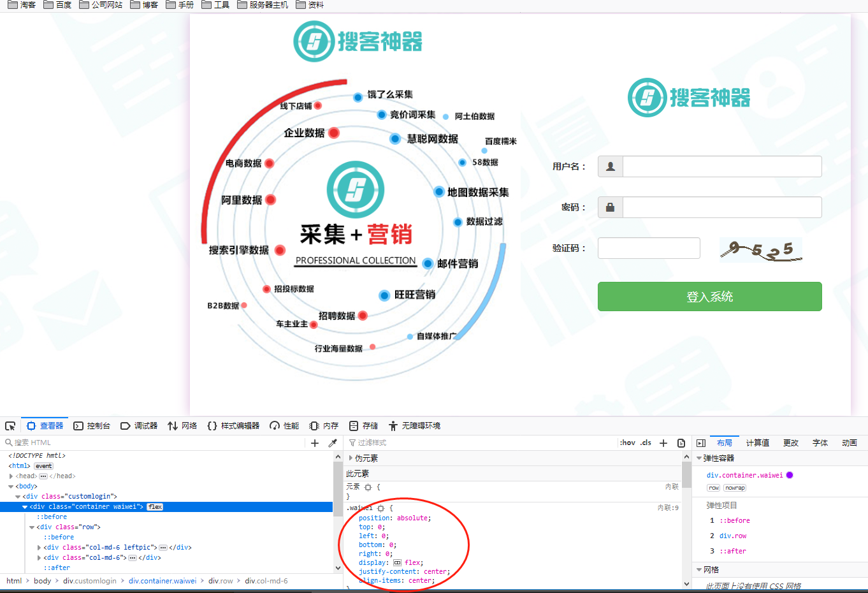Select body in the breadcrumb bar
The height and width of the screenshot is (593, 868).
tap(43, 581)
